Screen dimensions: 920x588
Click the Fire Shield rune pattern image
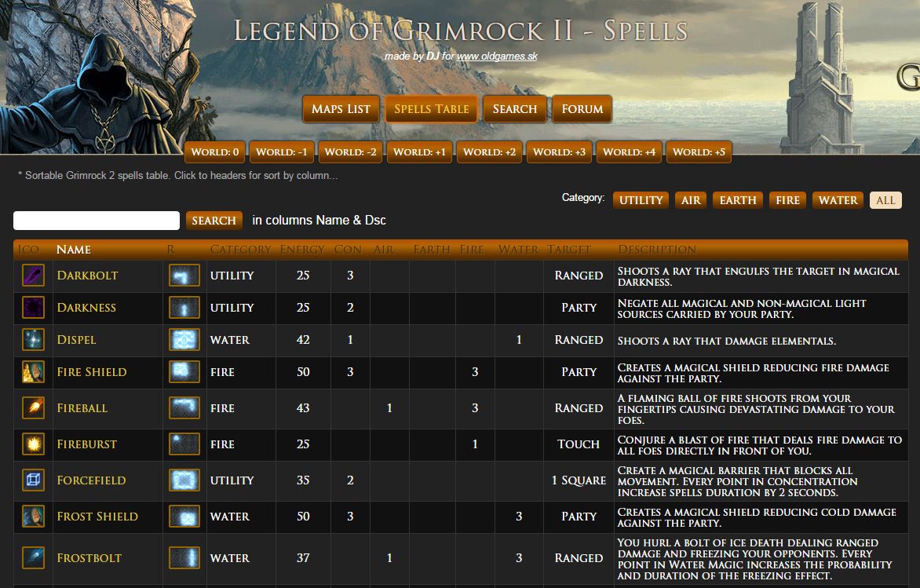(x=184, y=372)
